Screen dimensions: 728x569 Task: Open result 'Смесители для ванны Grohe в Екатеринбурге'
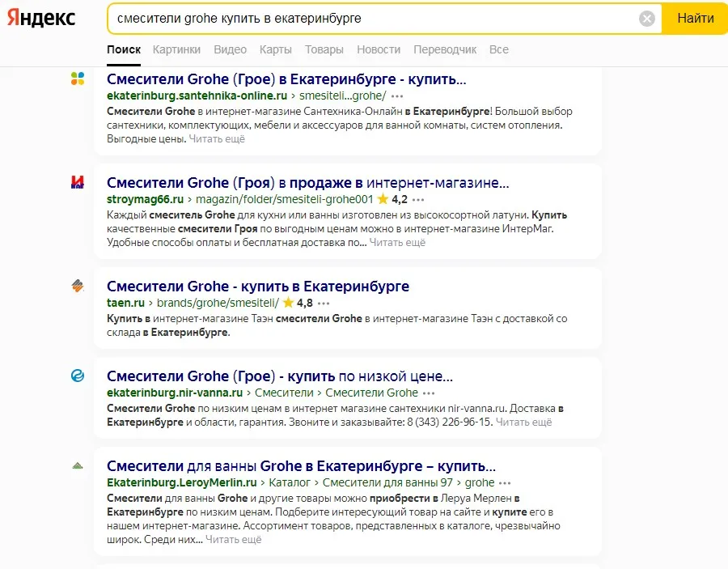(x=302, y=466)
